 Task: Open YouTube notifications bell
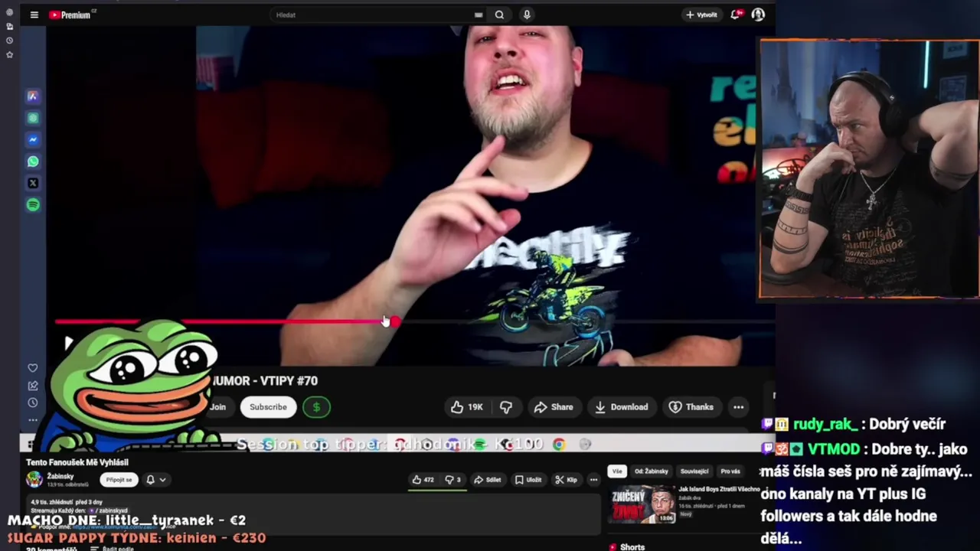point(736,15)
